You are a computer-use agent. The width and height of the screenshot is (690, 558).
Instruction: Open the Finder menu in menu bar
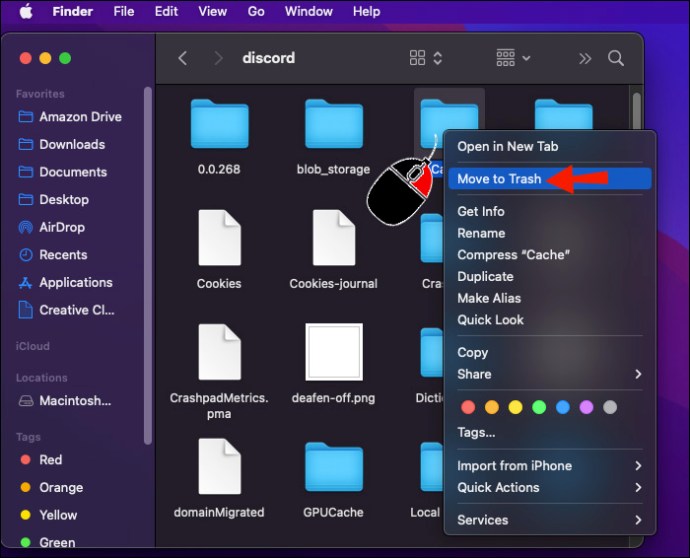[x=73, y=11]
